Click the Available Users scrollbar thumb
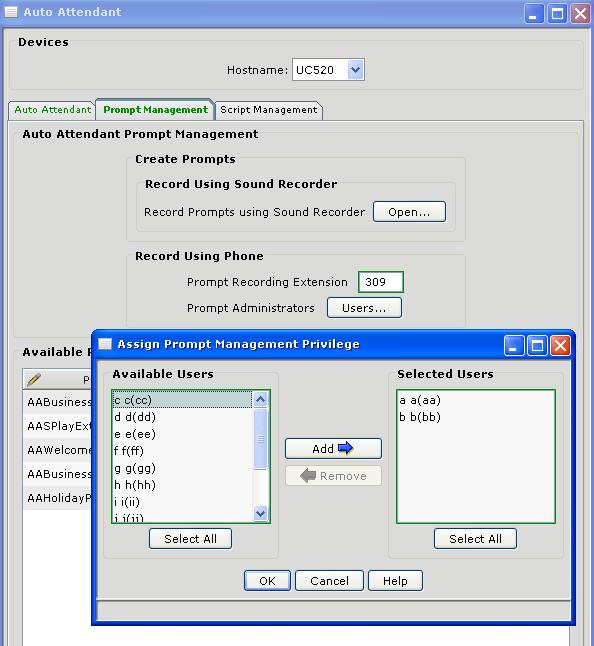 tap(260, 438)
